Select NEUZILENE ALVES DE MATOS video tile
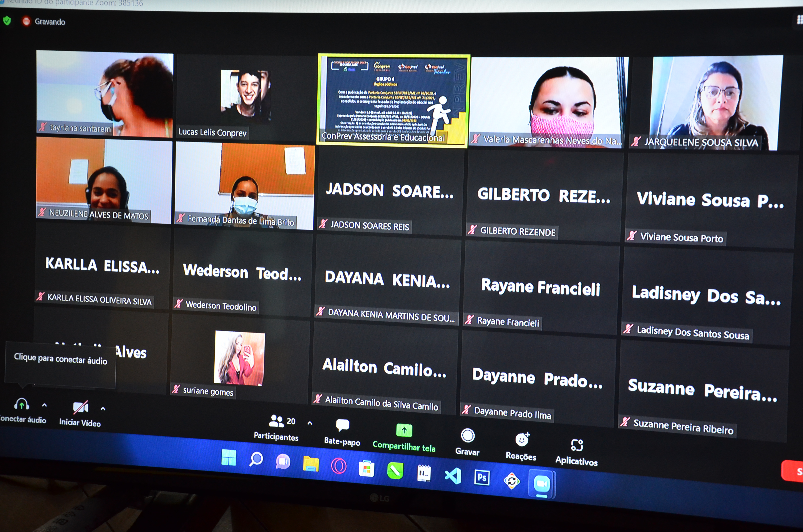Viewport: 803px width, 532px height. [104, 180]
